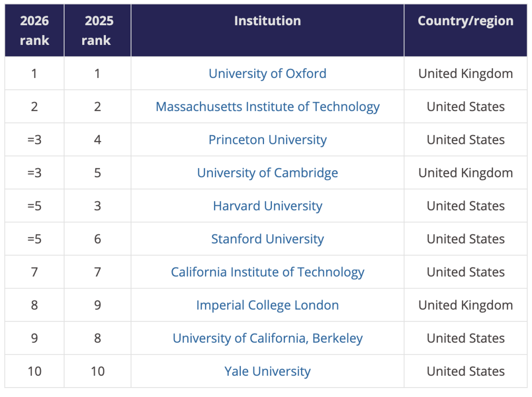
Task: Select the University of Cambridge link
Action: click(267, 173)
